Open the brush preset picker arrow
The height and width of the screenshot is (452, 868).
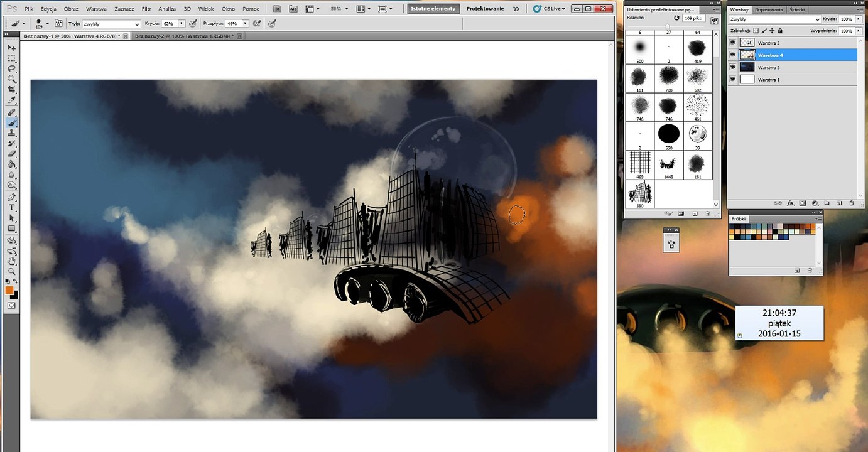47,23
